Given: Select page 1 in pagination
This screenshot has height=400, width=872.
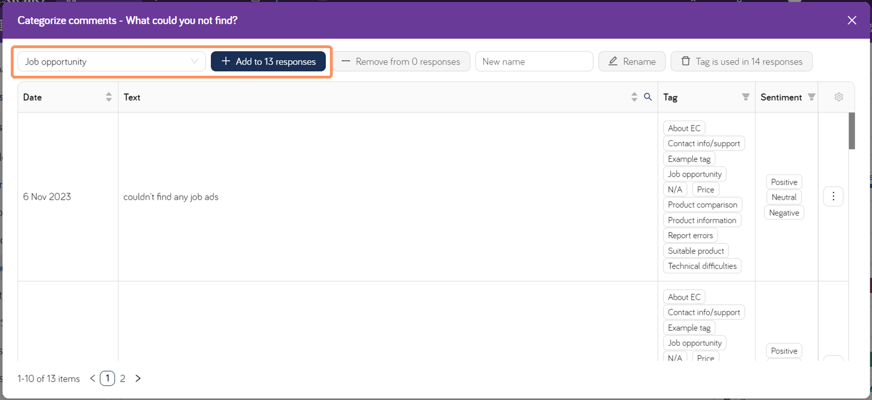Looking at the screenshot, I should [108, 379].
